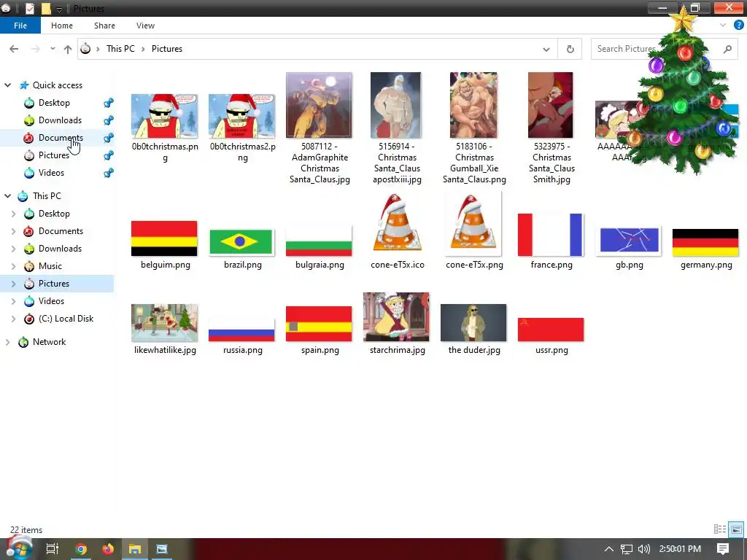The height and width of the screenshot is (560, 747).
Task: Open the Action Center notifications icon
Action: click(723, 549)
